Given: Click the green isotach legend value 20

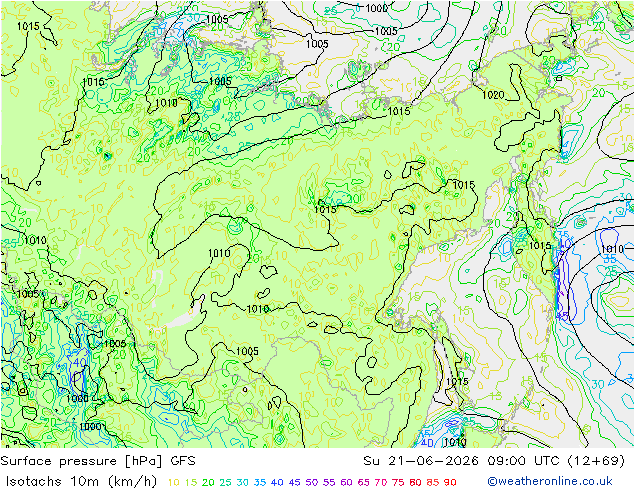Looking at the screenshot, I should tap(208, 482).
